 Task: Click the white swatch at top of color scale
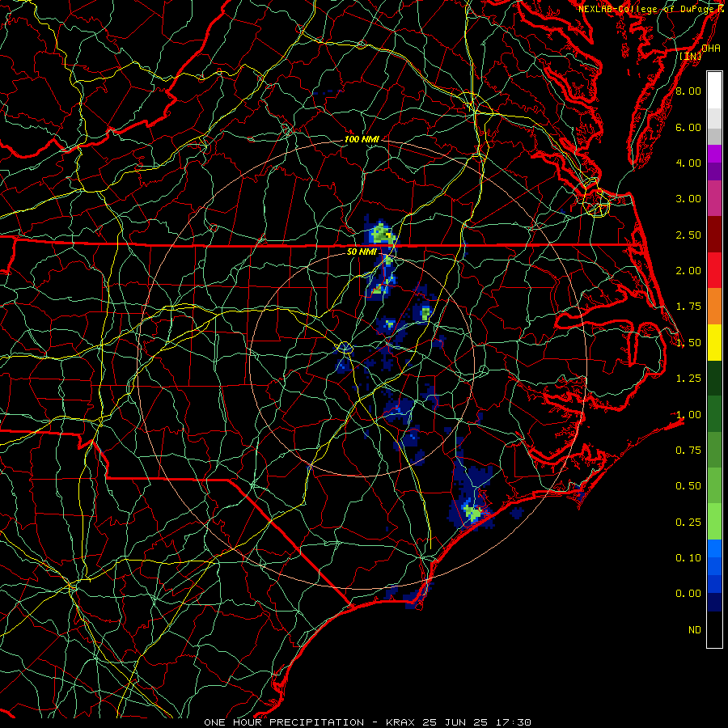pos(714,91)
